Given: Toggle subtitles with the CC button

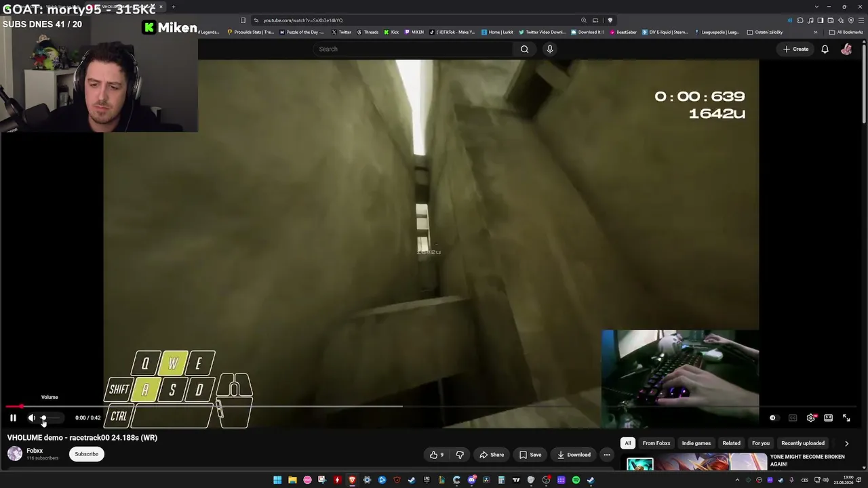Looking at the screenshot, I should click(792, 418).
